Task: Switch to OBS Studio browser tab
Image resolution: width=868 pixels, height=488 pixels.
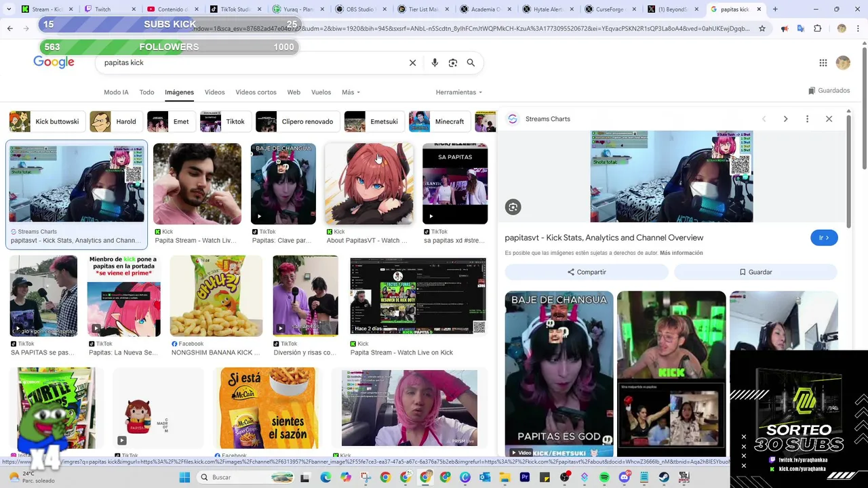Action: pos(361,9)
